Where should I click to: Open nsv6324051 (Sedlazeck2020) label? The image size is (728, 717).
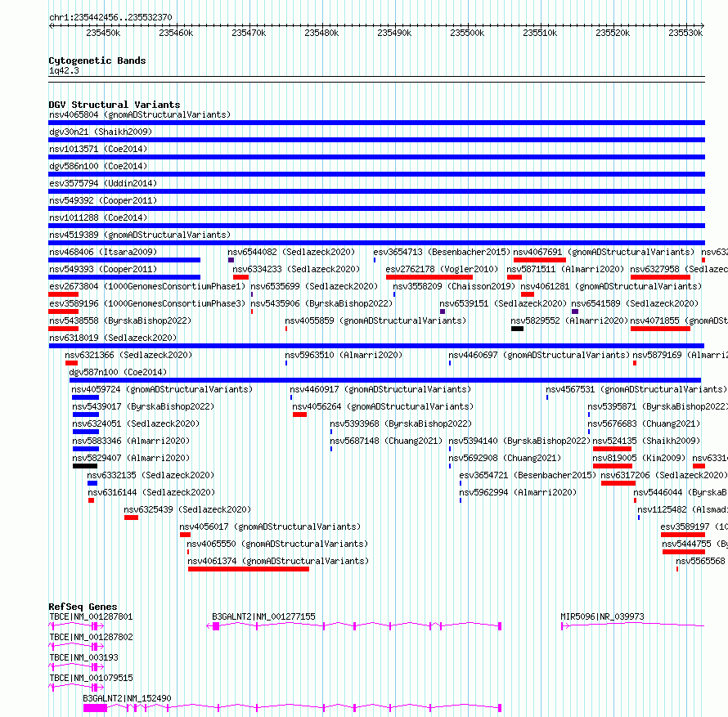point(136,423)
